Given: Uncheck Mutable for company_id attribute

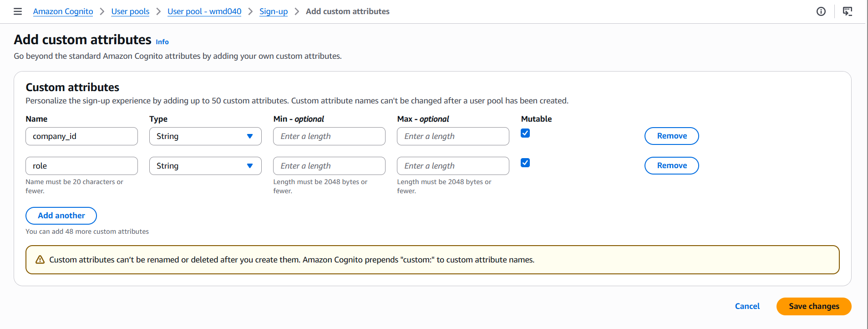Looking at the screenshot, I should [525, 133].
